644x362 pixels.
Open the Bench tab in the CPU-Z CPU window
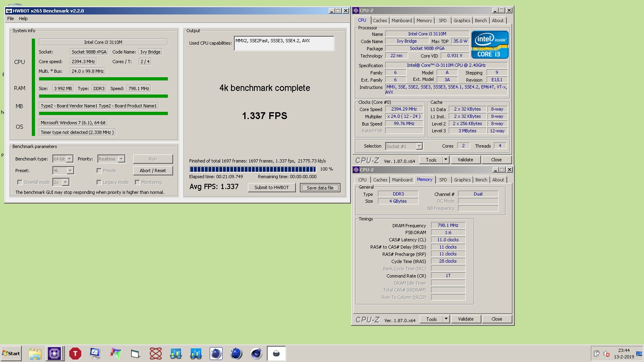481,21
